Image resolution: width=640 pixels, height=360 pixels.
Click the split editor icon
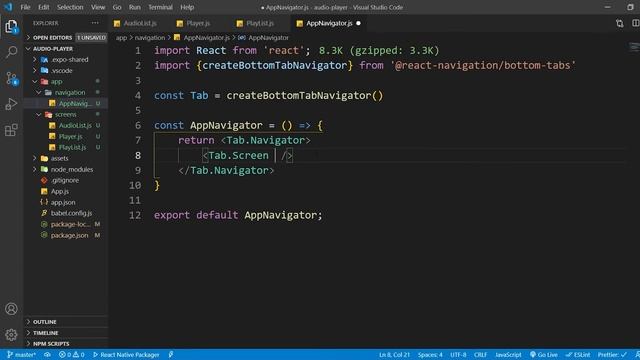(x=636, y=23)
